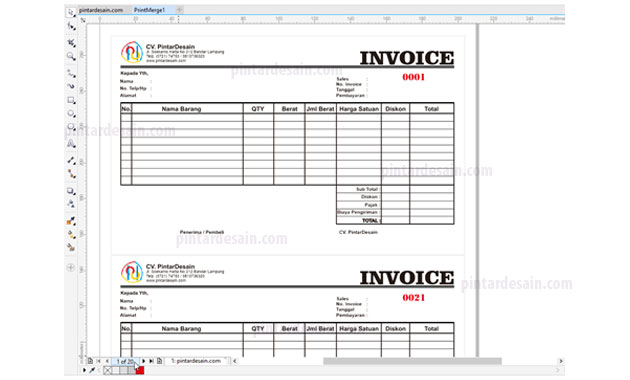Select bottom INVOICE heading text
The height and width of the screenshot is (380, 630).
[x=407, y=278]
